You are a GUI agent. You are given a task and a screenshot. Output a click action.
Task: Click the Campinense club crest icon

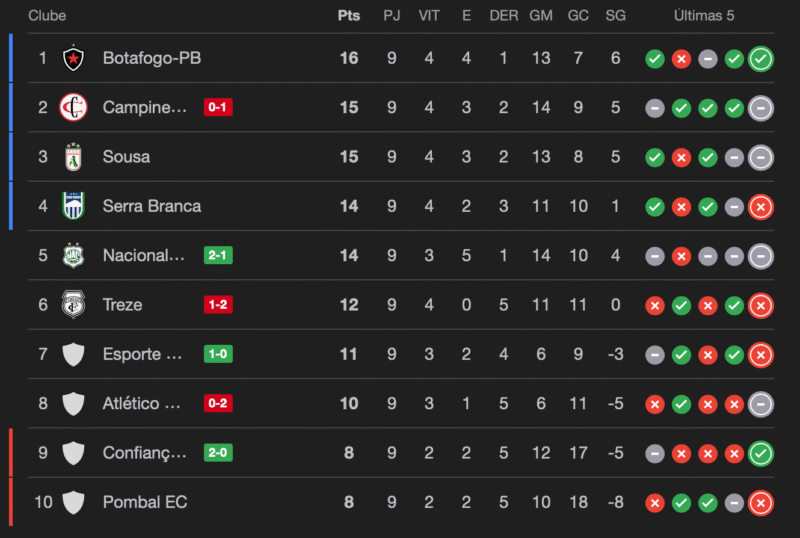pos(72,107)
